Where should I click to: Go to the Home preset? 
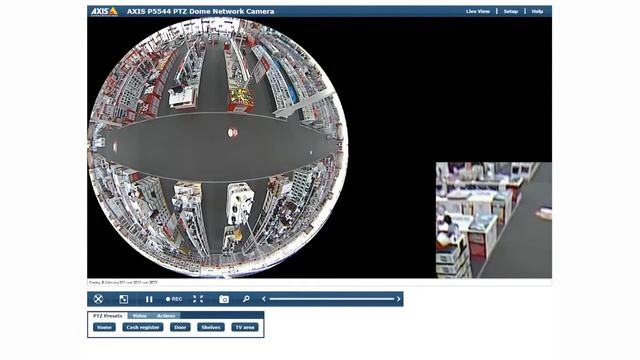point(104,327)
